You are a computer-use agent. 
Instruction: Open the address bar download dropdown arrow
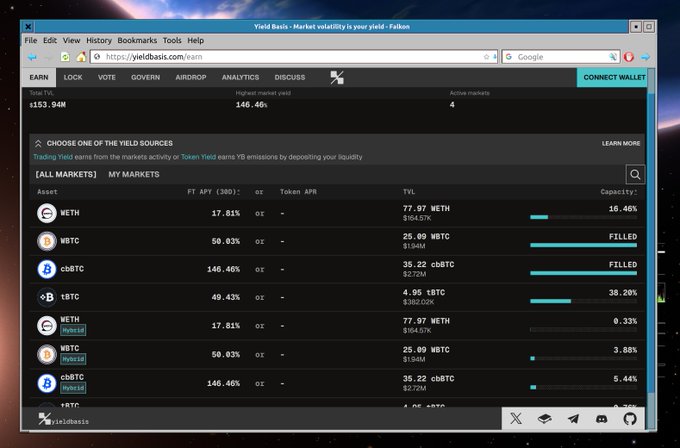point(494,57)
